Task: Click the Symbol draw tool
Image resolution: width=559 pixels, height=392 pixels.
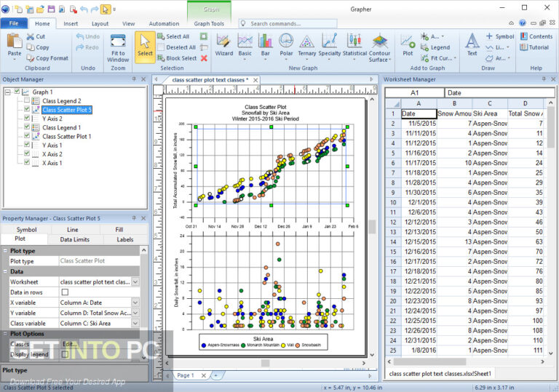Action: pyautogui.click(x=500, y=36)
